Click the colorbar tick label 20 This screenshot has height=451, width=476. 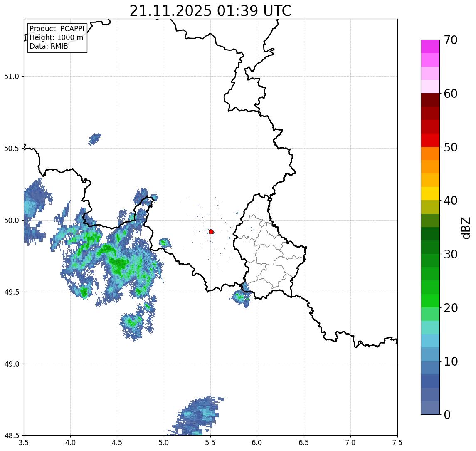click(x=451, y=308)
